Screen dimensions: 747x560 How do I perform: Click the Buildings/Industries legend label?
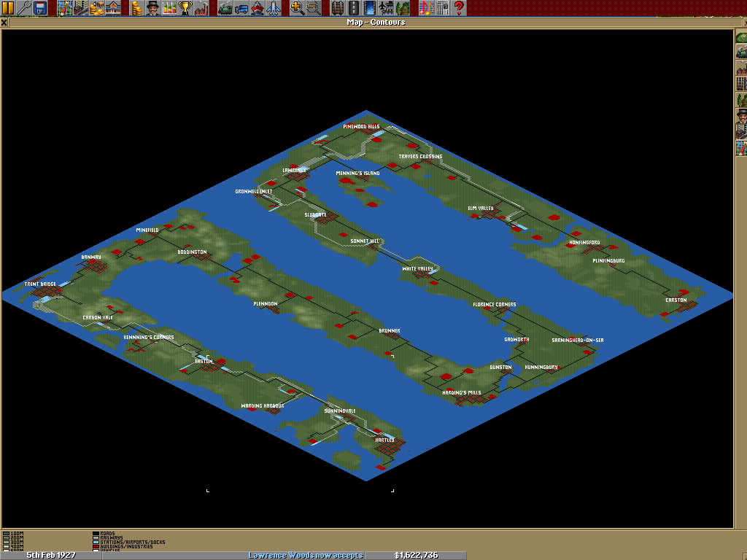pyautogui.click(x=126, y=547)
